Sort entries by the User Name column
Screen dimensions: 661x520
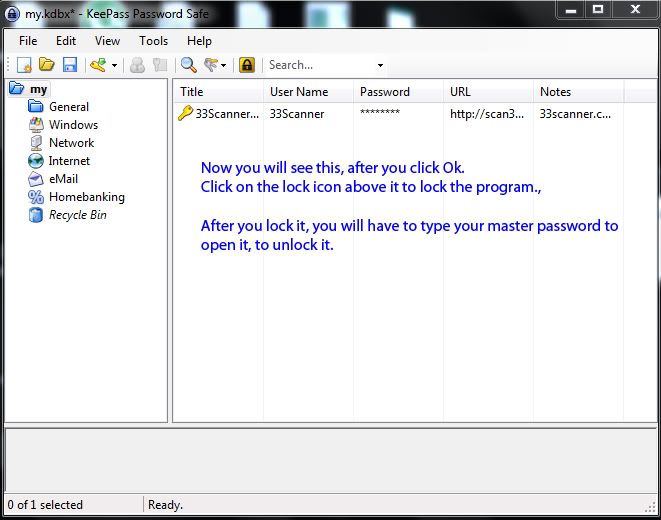[x=309, y=92]
